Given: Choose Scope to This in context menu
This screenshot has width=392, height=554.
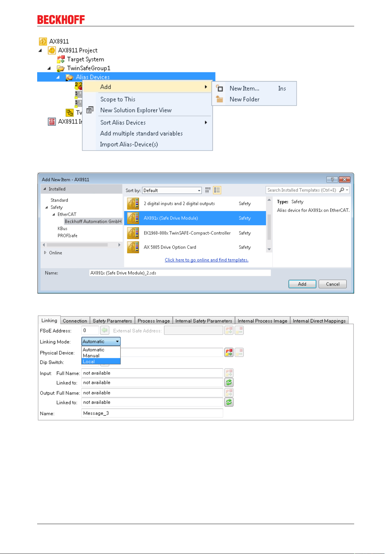Looking at the screenshot, I should (117, 99).
